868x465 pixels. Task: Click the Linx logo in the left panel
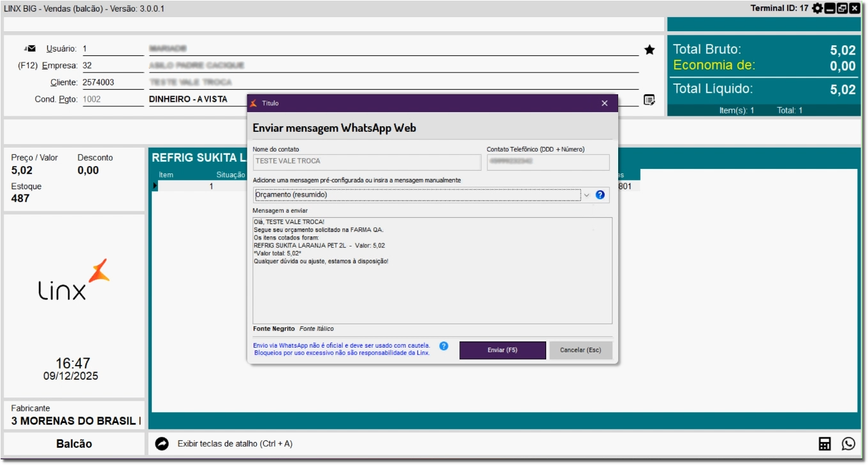[x=73, y=280]
